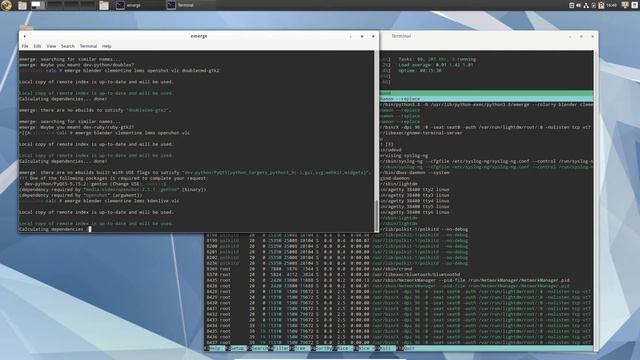Open the File menu in emerge window

click(25, 46)
